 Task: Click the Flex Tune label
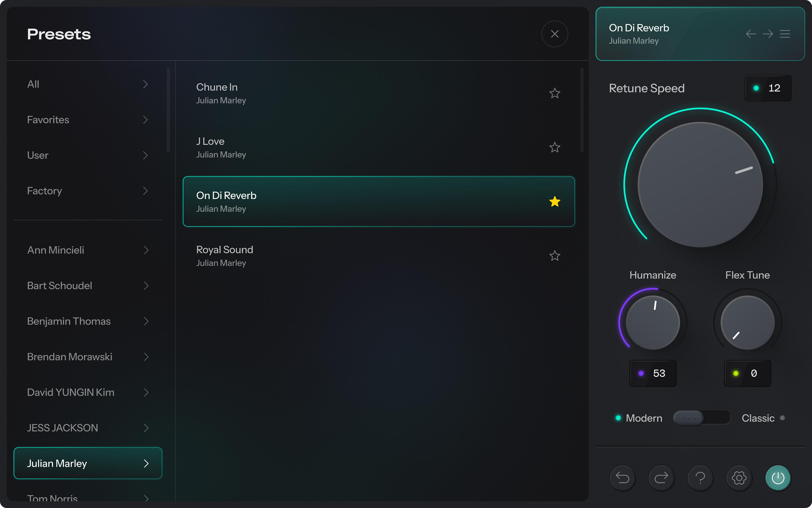(748, 275)
